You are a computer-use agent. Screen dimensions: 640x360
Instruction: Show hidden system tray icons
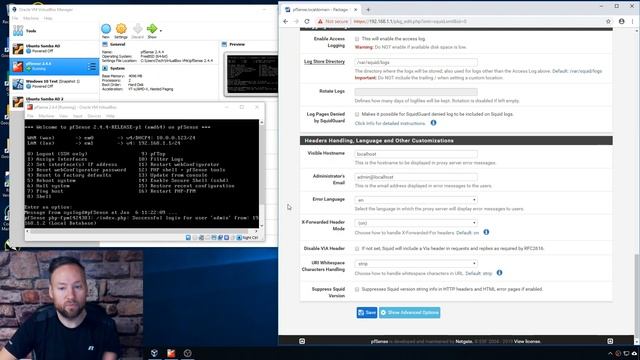(x=610, y=353)
